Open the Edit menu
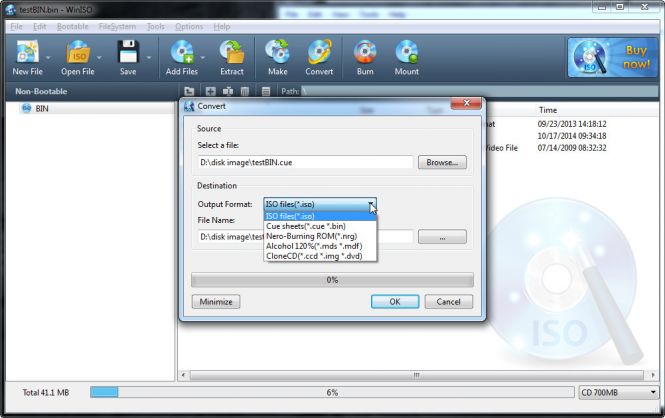This screenshot has height=418, width=665. pos(39,27)
